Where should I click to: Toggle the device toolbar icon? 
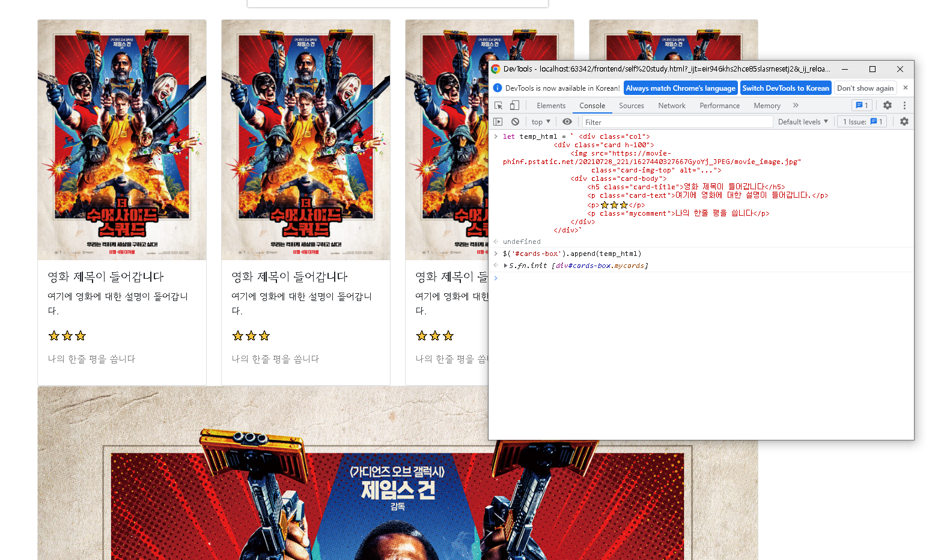pos(514,105)
